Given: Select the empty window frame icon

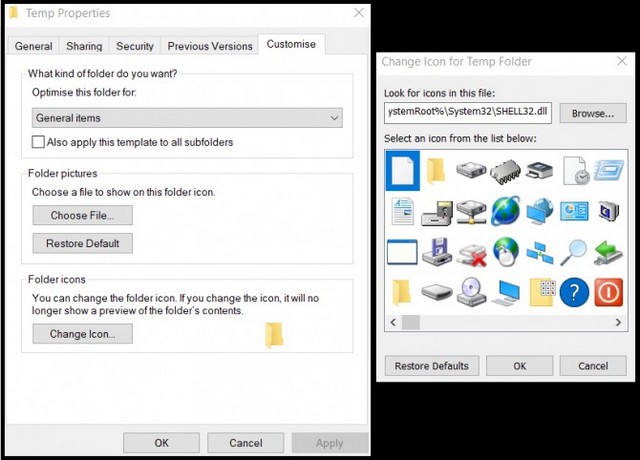Looking at the screenshot, I should tap(402, 252).
